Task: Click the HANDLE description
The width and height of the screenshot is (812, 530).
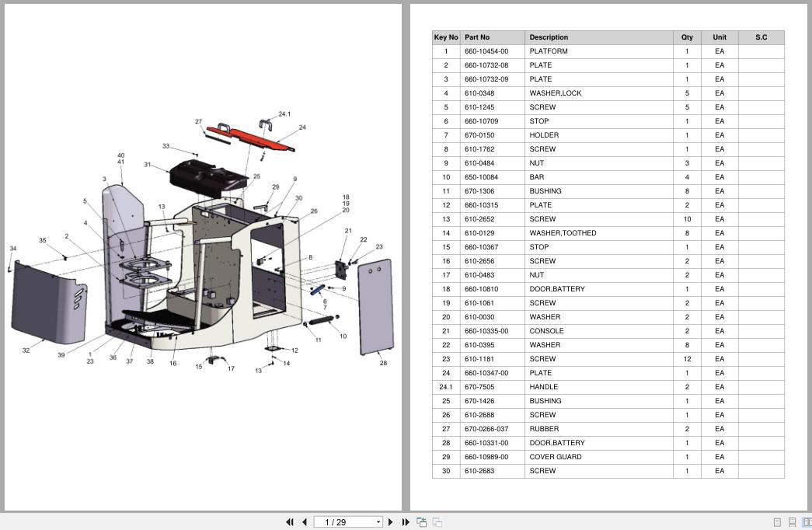Action: click(x=543, y=387)
